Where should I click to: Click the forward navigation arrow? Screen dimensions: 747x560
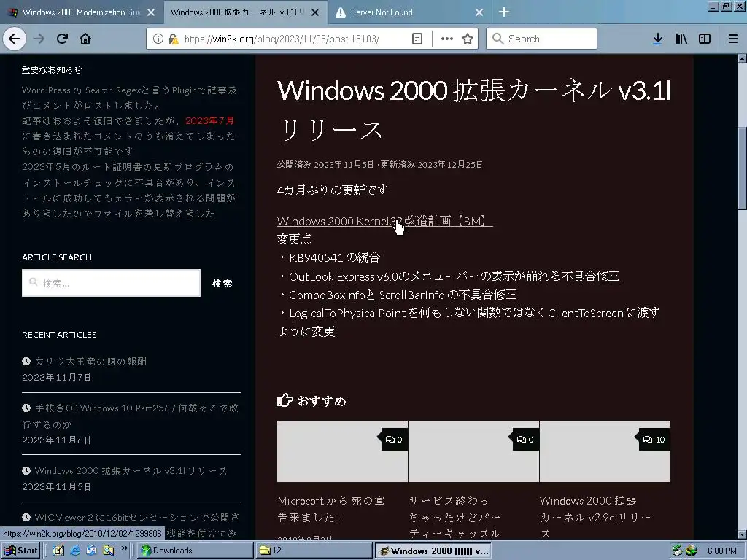39,39
